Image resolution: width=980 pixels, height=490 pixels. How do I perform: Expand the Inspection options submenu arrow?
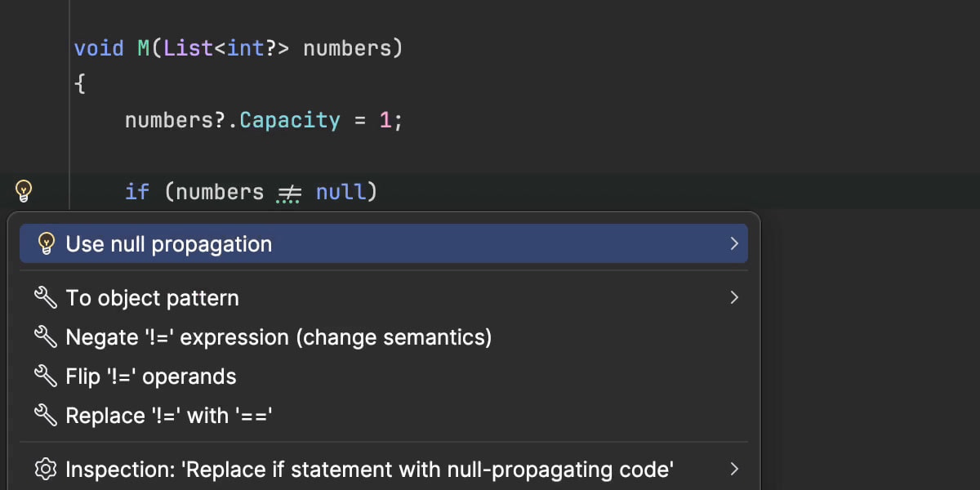(733, 470)
